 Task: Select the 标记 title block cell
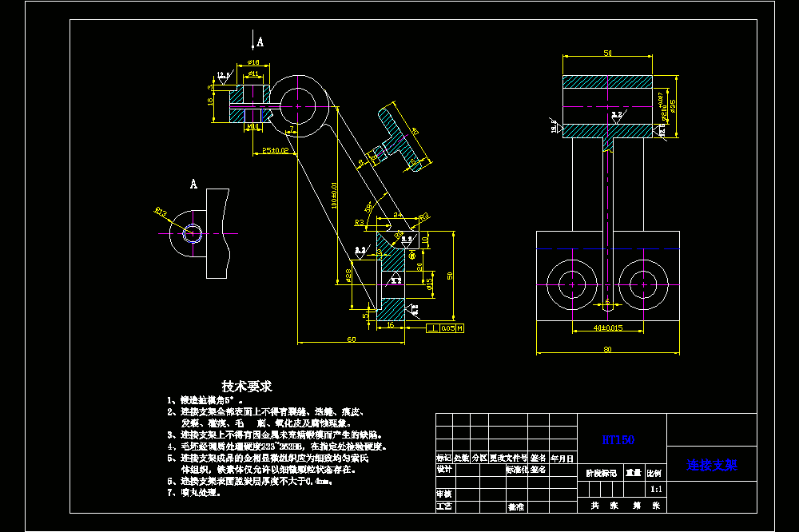click(443, 459)
